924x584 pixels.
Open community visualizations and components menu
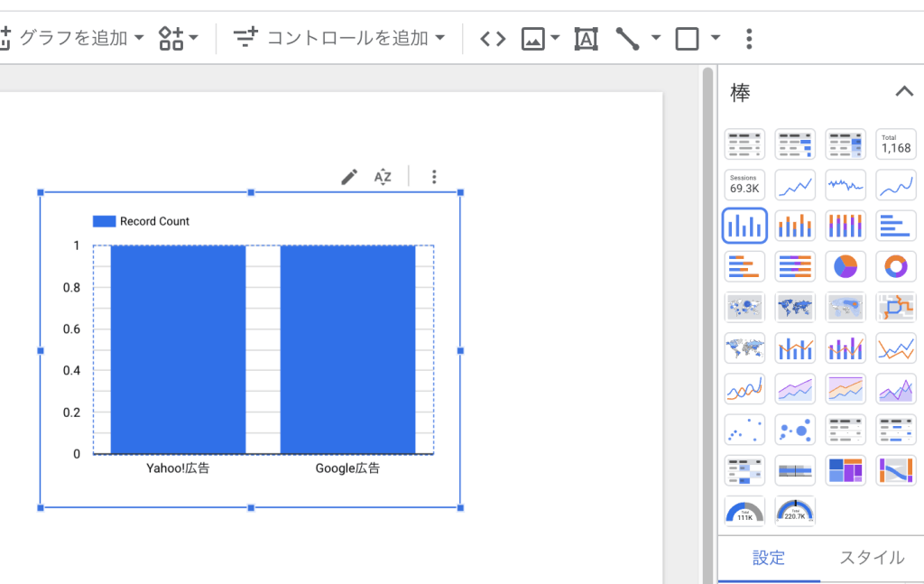178,38
